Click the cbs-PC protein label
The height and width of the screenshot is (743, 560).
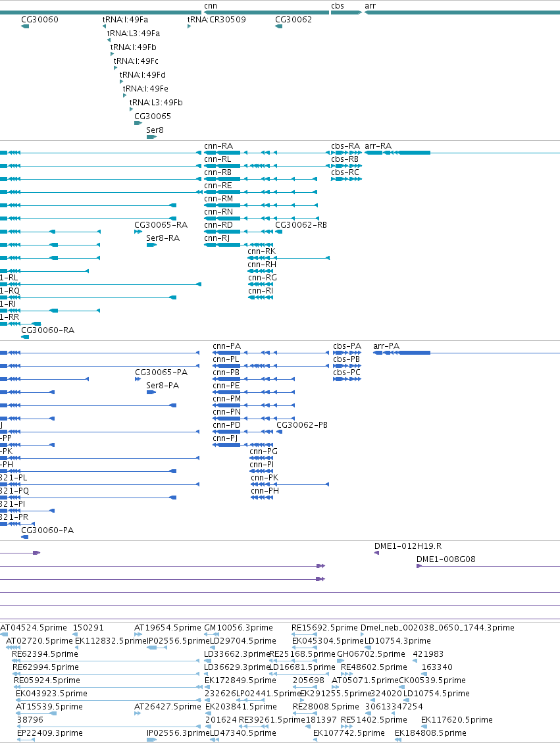[x=347, y=372]
